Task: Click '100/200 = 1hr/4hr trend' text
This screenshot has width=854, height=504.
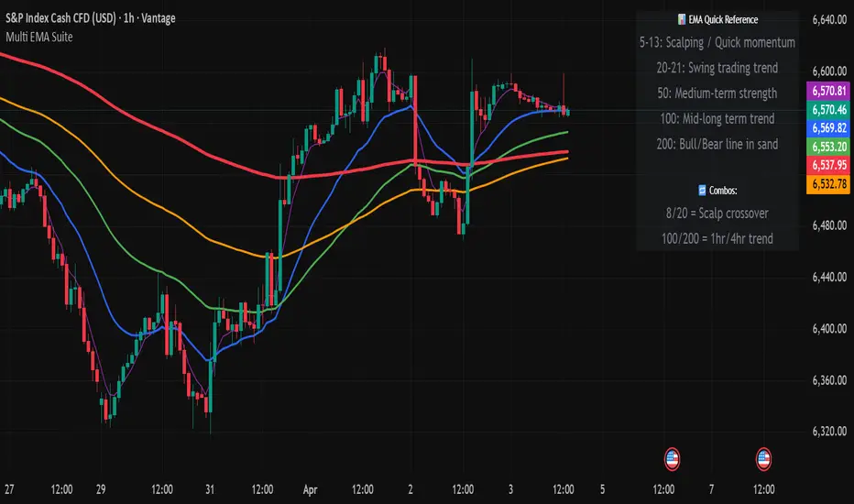Action: [x=717, y=238]
